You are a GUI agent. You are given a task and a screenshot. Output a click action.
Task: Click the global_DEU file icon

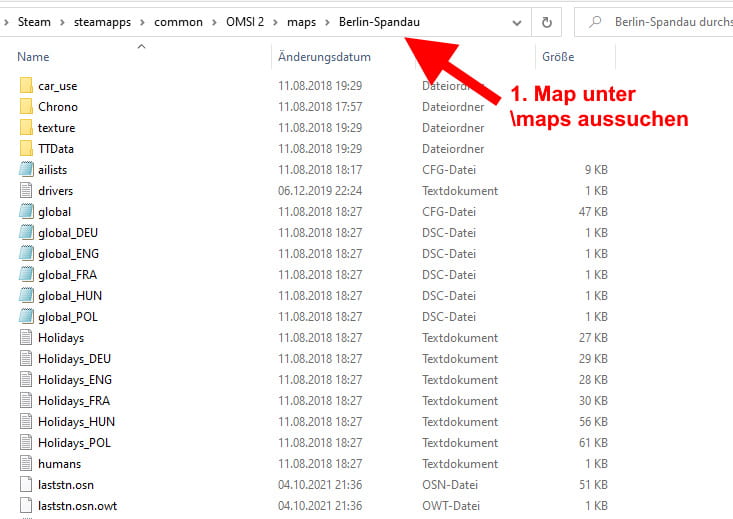[26, 233]
